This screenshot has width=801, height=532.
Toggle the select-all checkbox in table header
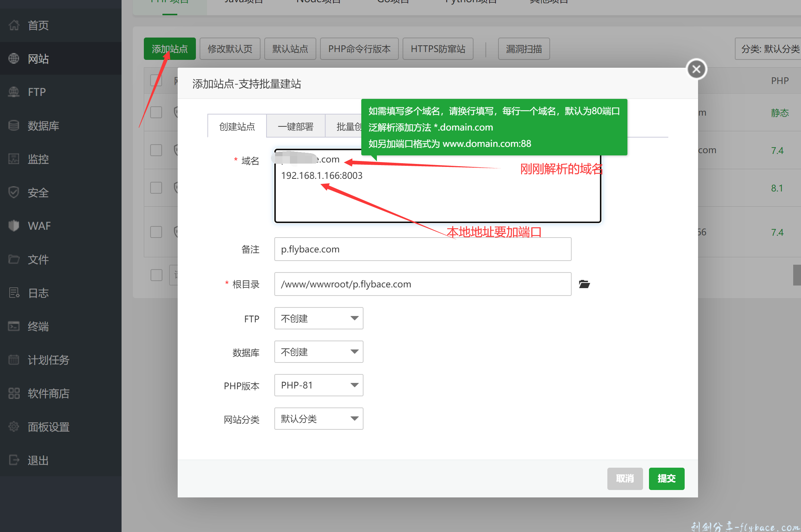[156, 80]
